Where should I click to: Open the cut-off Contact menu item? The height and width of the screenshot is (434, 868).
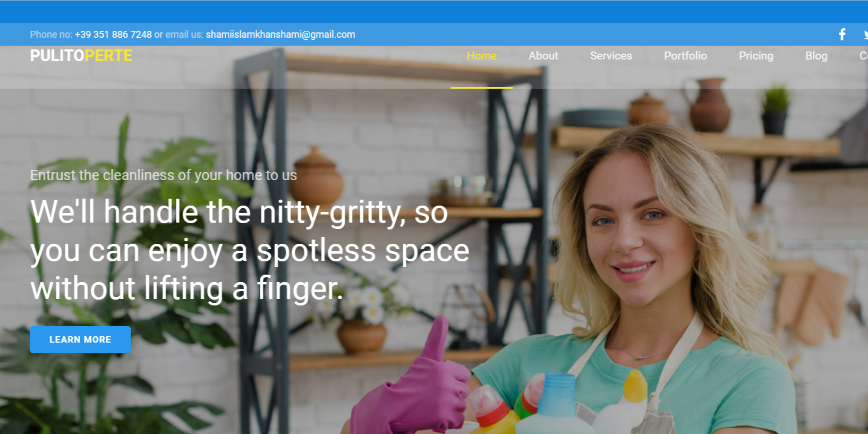(x=864, y=56)
